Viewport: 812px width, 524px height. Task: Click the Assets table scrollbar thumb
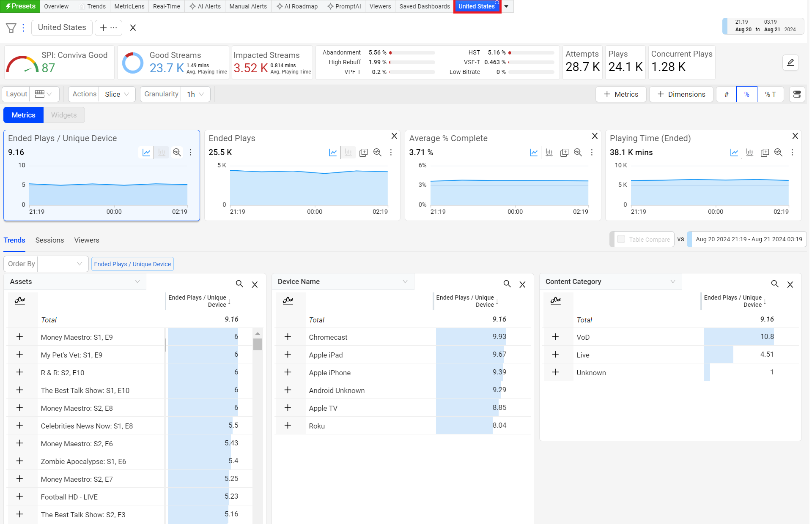point(258,344)
